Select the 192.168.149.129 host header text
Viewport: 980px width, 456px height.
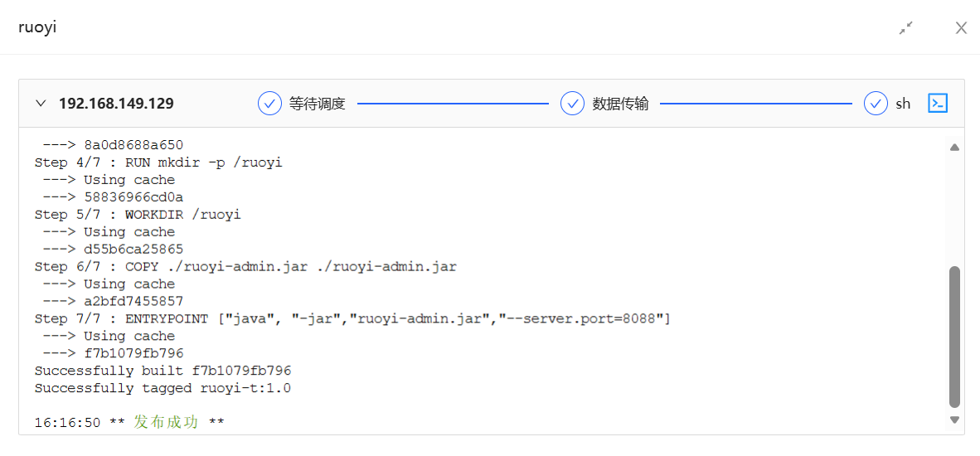[116, 104]
